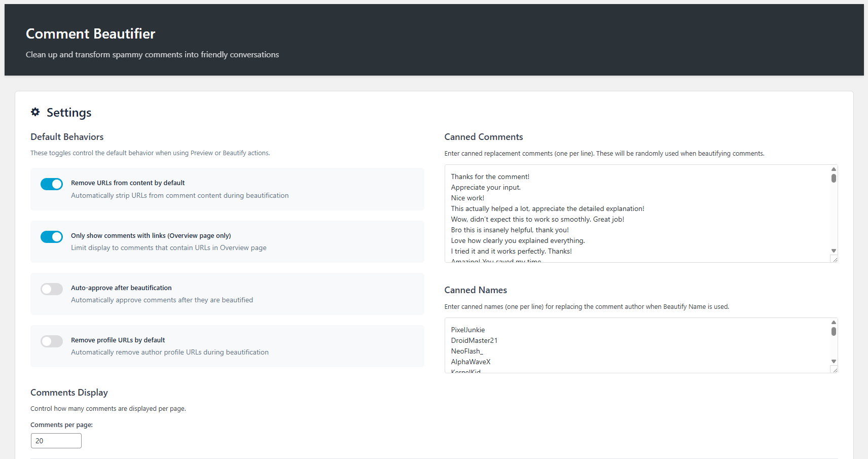Turn off Only show comments with links

[52, 237]
